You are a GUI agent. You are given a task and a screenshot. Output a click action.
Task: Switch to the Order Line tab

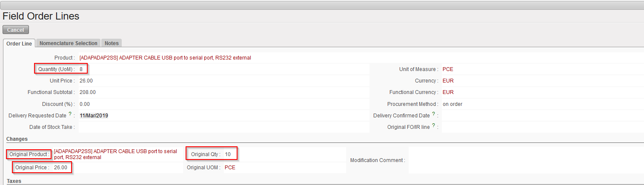[x=19, y=43]
